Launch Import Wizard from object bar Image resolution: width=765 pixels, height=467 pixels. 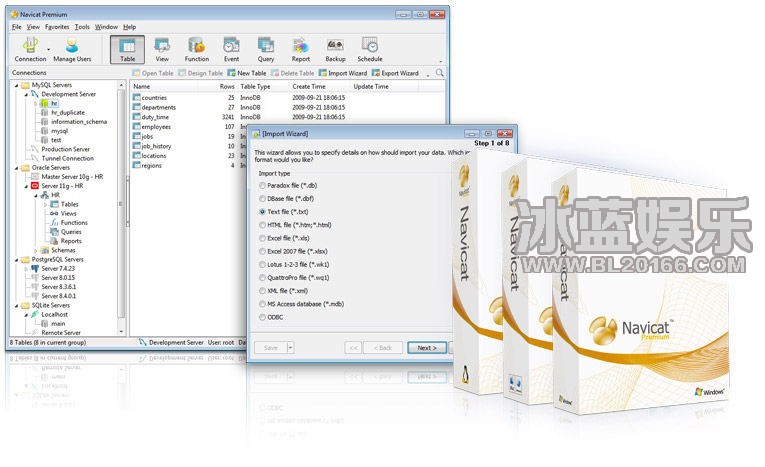[x=343, y=73]
